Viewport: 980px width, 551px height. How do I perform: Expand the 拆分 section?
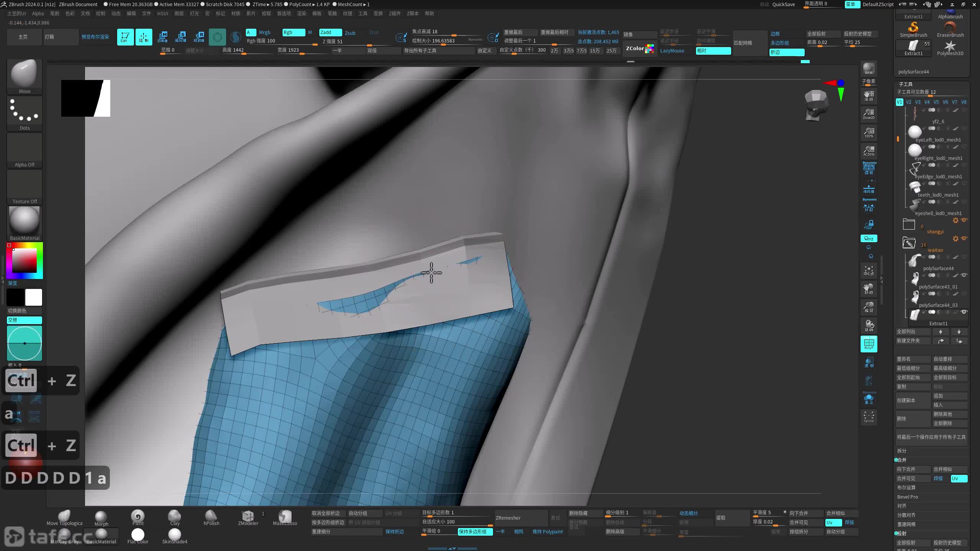coord(902,451)
